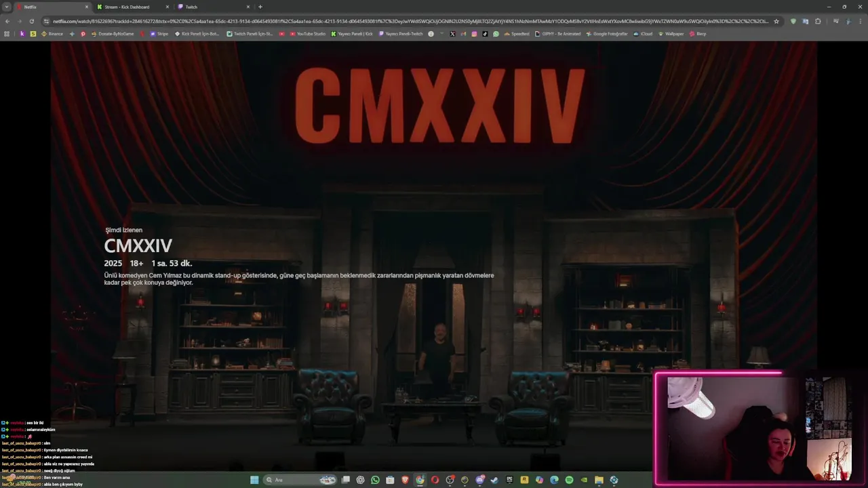Open the Yayıncı Paneli-Twitch bookmark
Screen dimensions: 868x488
click(400, 33)
